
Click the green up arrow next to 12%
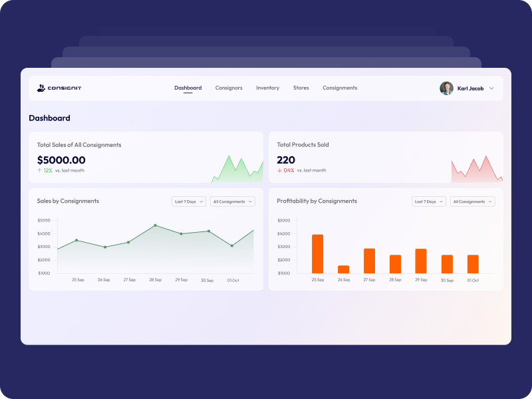pyautogui.click(x=40, y=170)
